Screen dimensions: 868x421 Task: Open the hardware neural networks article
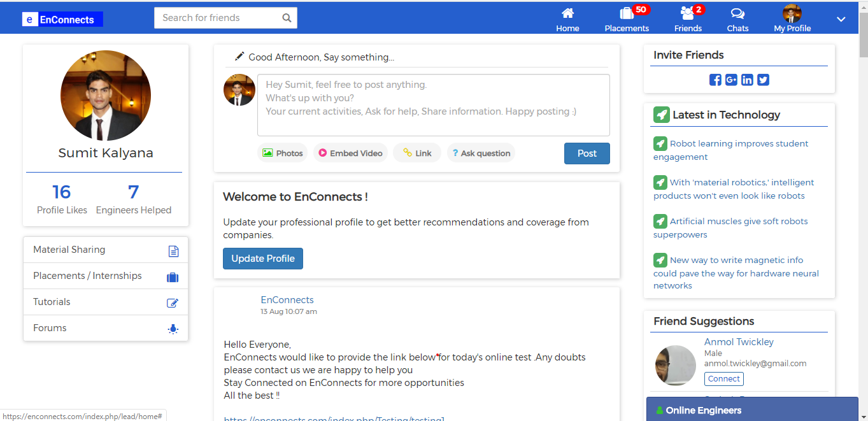coord(736,273)
